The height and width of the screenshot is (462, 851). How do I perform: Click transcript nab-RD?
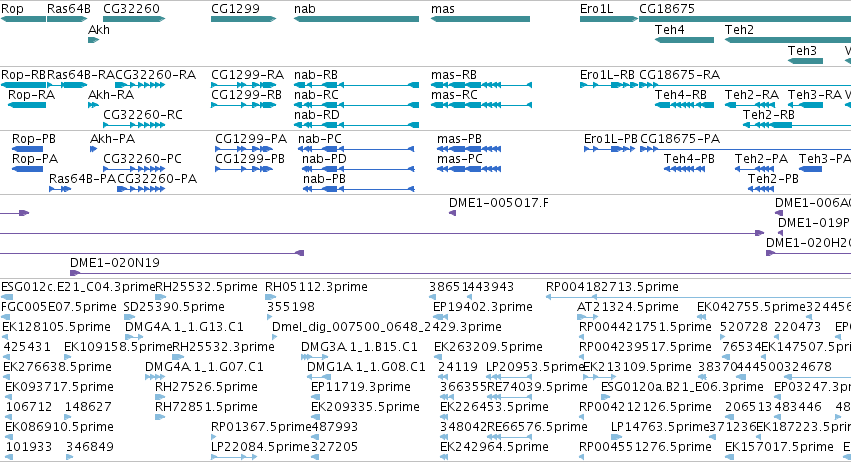316,115
